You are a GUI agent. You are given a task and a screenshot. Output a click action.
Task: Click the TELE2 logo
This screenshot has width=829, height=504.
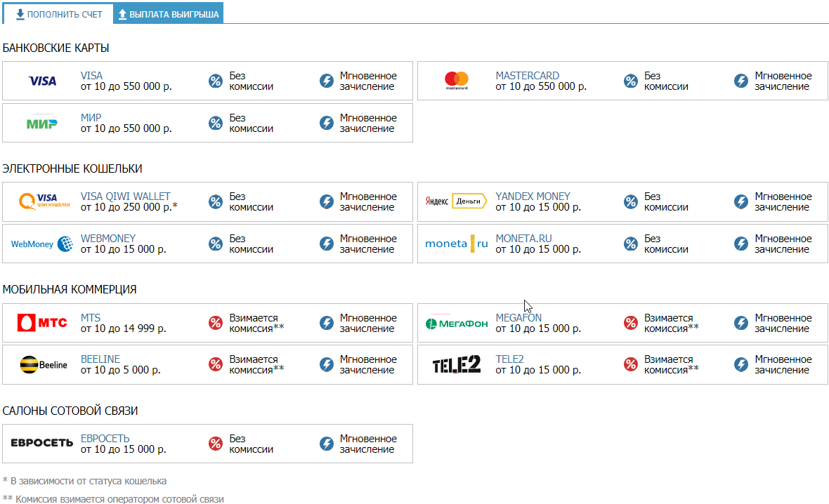(456, 364)
